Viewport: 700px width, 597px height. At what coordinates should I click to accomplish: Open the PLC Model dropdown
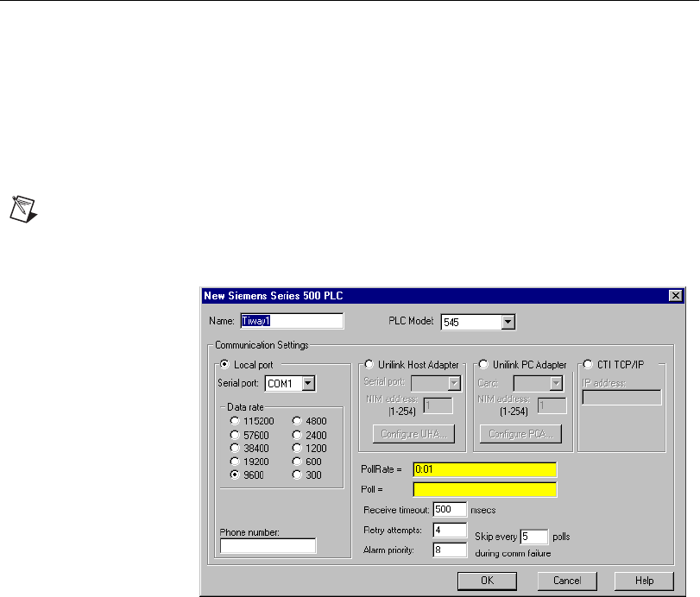tap(508, 322)
